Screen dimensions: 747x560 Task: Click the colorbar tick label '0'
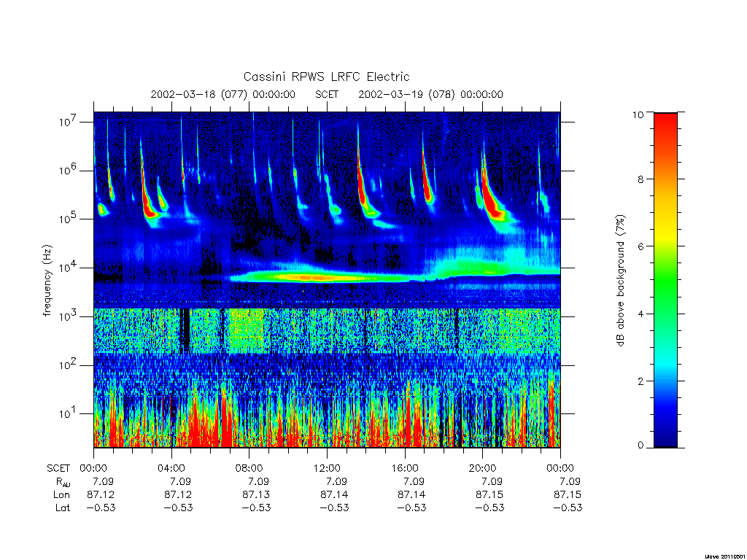pyautogui.click(x=640, y=446)
